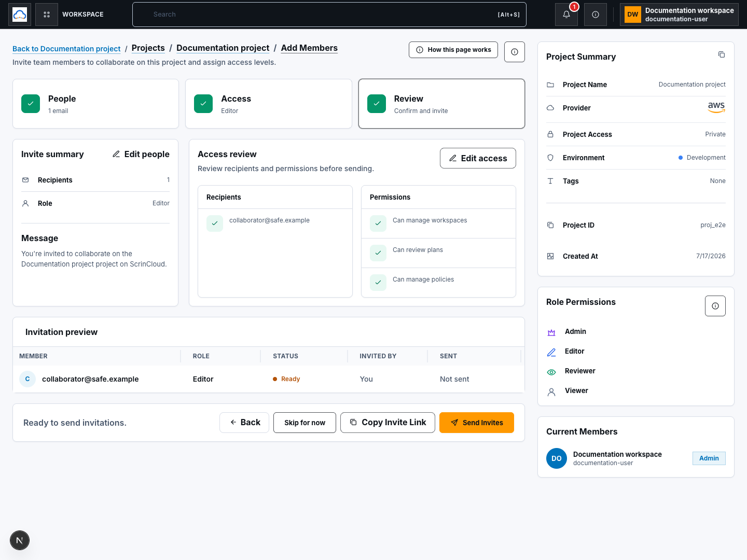
Task: Click collaborator@safe.example in invitation preview
Action: pyautogui.click(x=90, y=379)
